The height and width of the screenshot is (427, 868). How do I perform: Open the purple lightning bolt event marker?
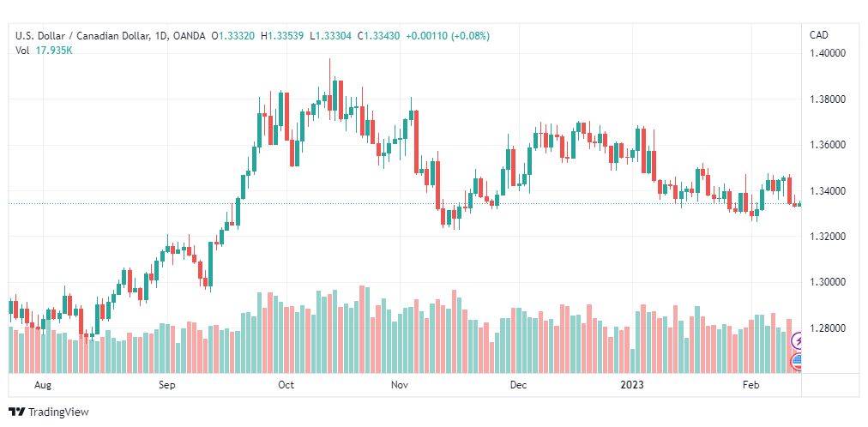tap(798, 340)
